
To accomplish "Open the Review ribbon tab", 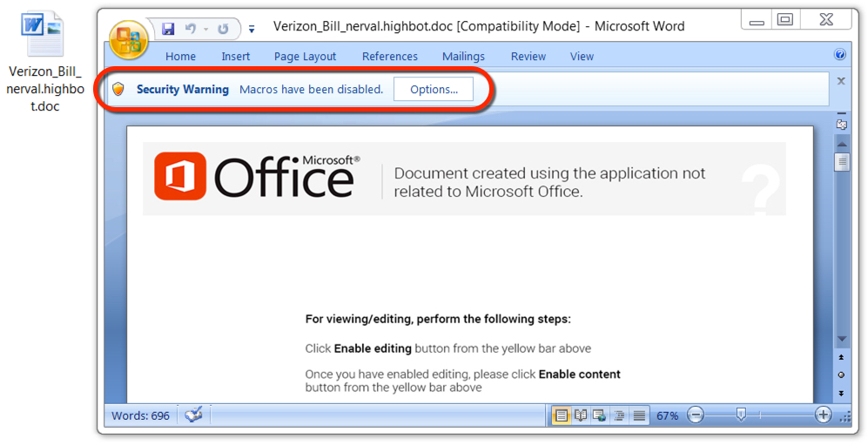I will coord(528,57).
